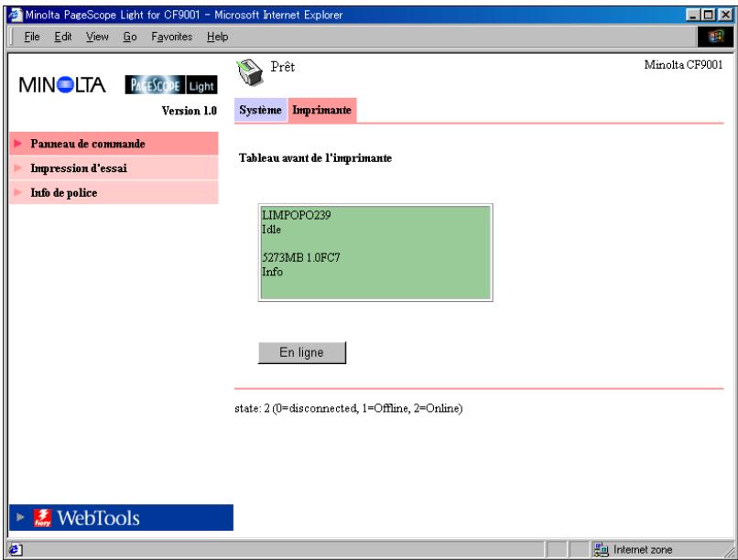
Task: Click the arrow beside Info de police
Action: point(18,192)
